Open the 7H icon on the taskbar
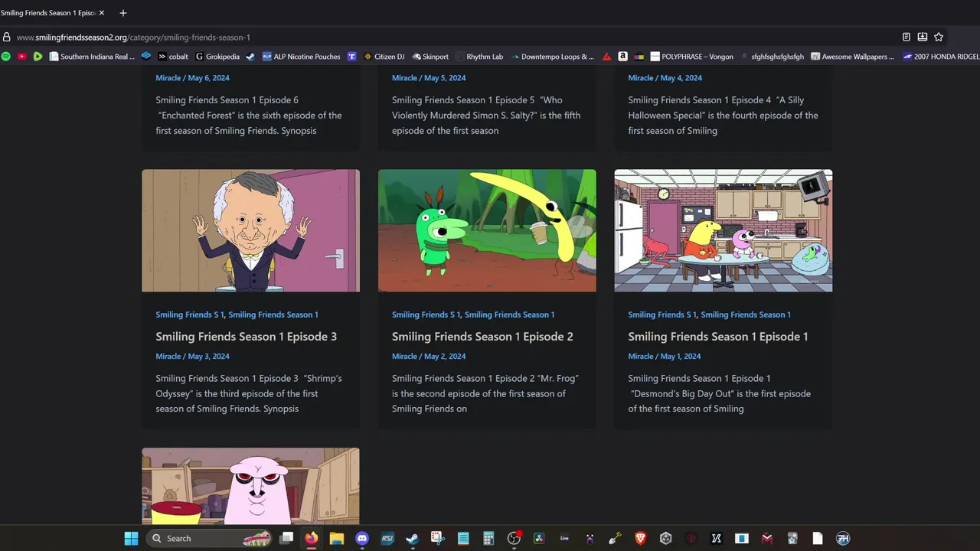Viewport: 980px width, 551px height. pos(842,538)
